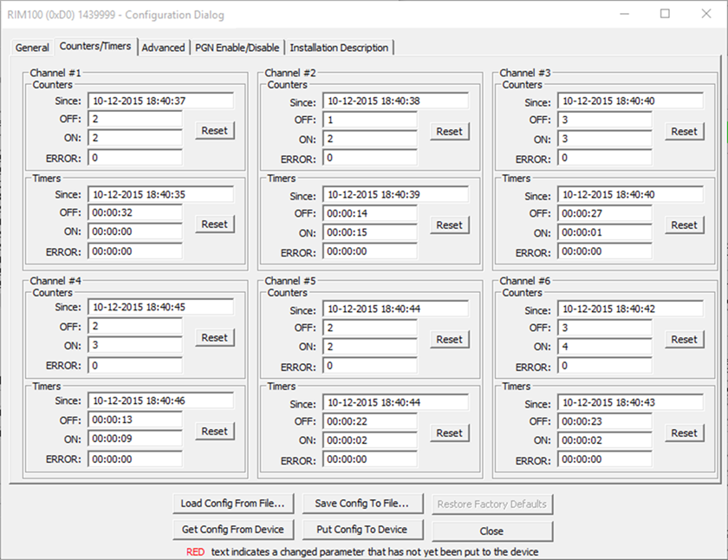The height and width of the screenshot is (560, 728).
Task: Click Channel #4 timers OFF field
Action: pyautogui.click(x=134, y=420)
